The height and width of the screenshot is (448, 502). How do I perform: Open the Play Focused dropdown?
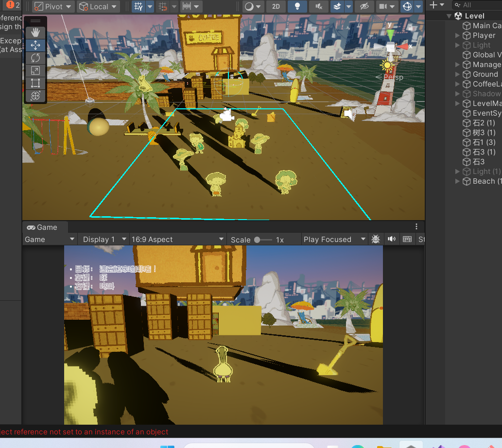tap(334, 239)
